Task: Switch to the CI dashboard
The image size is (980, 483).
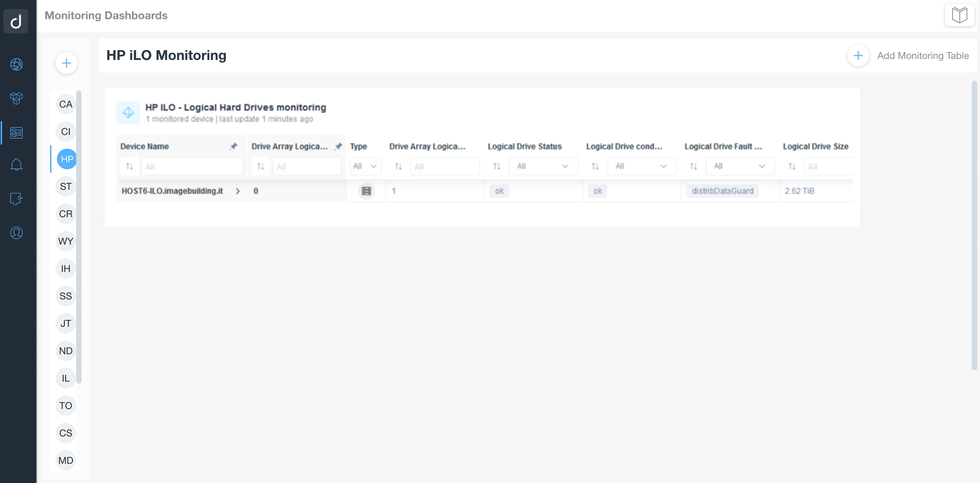Action: 66,131
